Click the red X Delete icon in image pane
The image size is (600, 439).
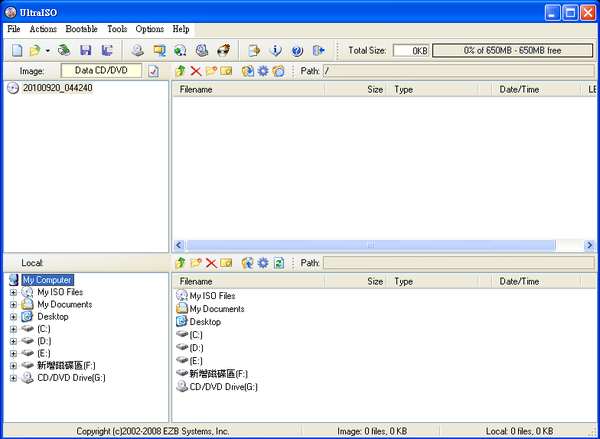196,71
